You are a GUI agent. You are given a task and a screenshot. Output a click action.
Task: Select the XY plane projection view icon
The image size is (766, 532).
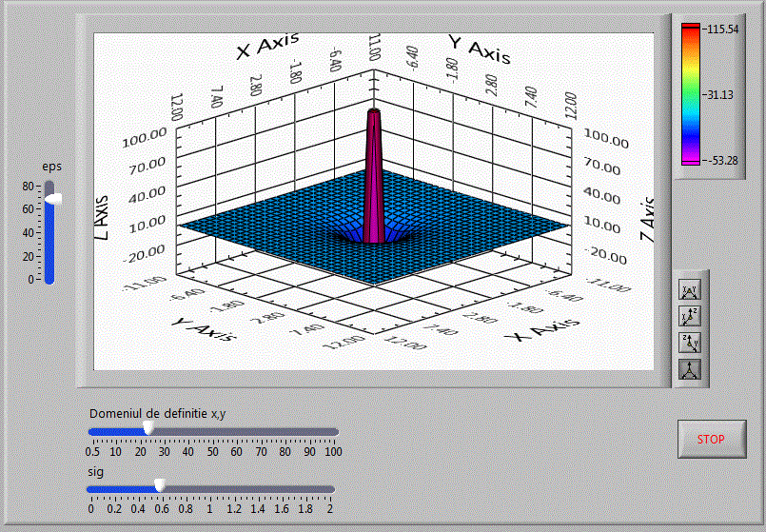(688, 290)
